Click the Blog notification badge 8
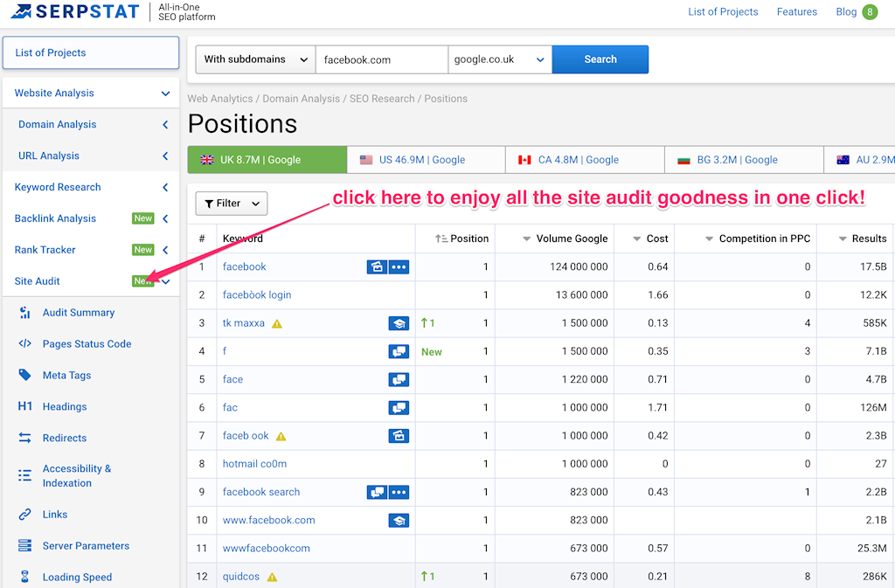The height and width of the screenshot is (588, 895). click(x=870, y=12)
